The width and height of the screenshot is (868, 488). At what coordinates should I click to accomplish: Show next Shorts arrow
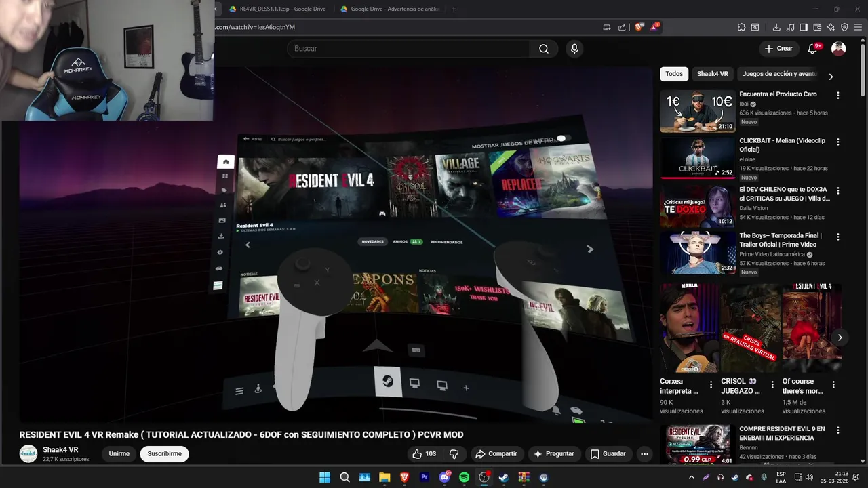(840, 338)
